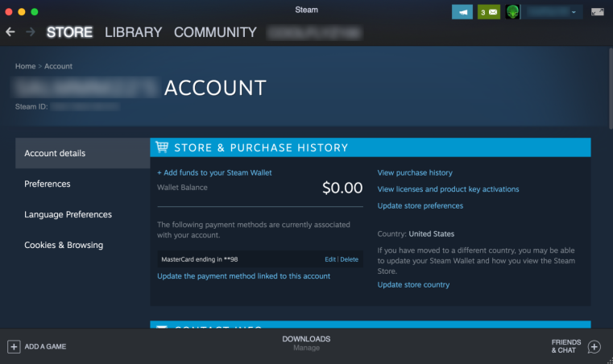View purchase history link

[415, 172]
